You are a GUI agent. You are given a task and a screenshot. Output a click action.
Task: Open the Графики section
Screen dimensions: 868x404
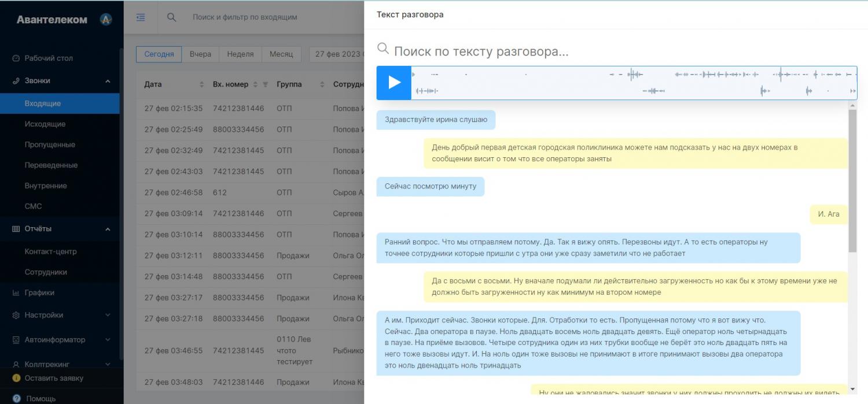39,293
